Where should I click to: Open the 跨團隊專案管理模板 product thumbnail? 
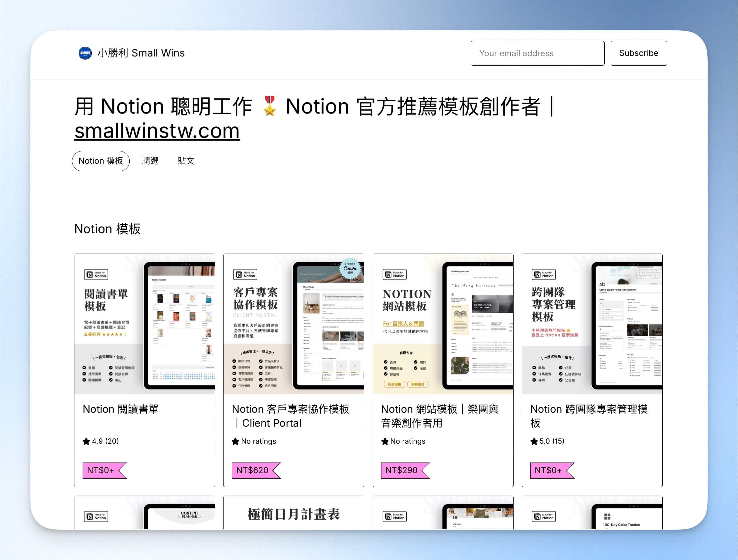pos(592,324)
